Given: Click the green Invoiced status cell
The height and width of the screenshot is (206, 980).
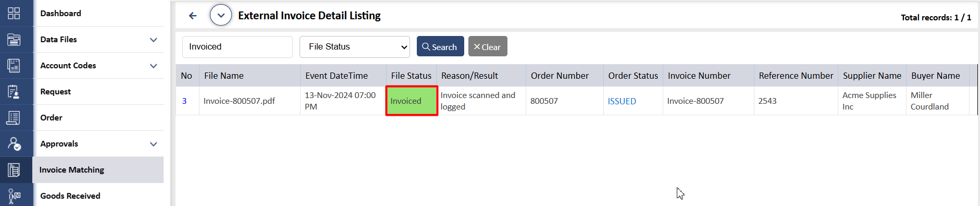Looking at the screenshot, I should click(412, 101).
